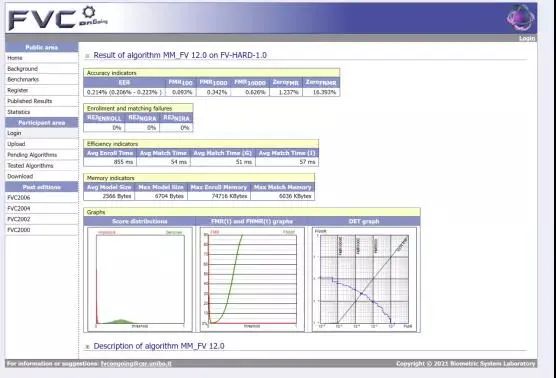Viewport: 556px width, 378px height.
Task: Click Login link in top right bar
Action: tap(527, 38)
